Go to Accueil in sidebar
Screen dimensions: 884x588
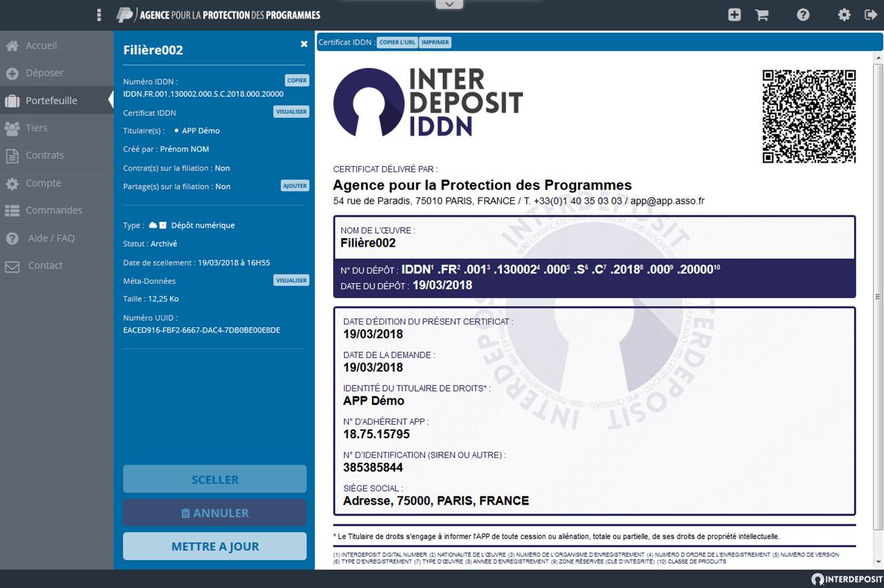tap(57, 45)
